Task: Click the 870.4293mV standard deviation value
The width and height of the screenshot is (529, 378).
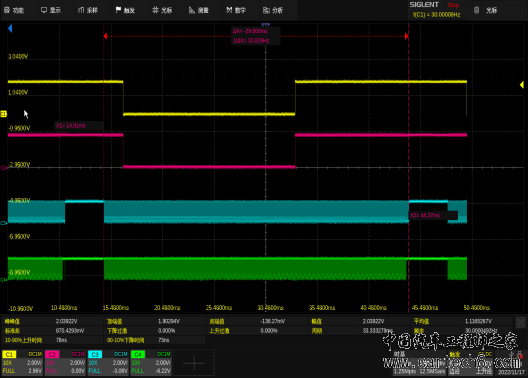Action: coord(70,330)
